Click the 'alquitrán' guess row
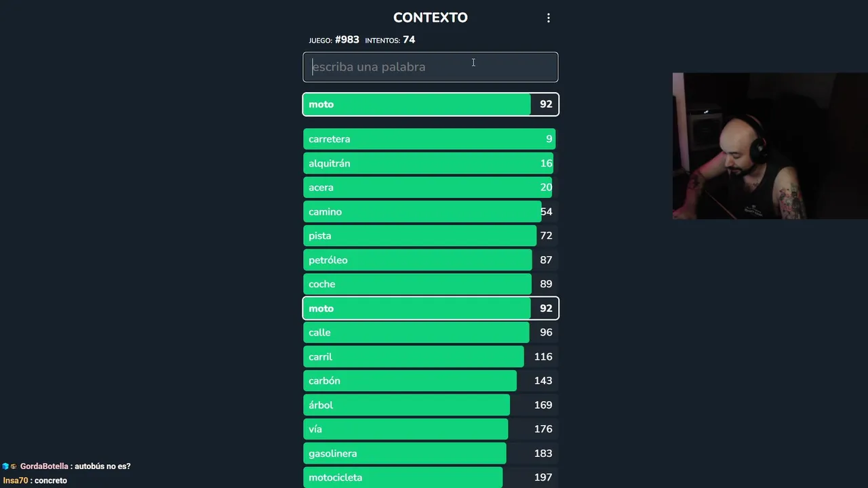Viewport: 868px width, 488px height. (430, 163)
